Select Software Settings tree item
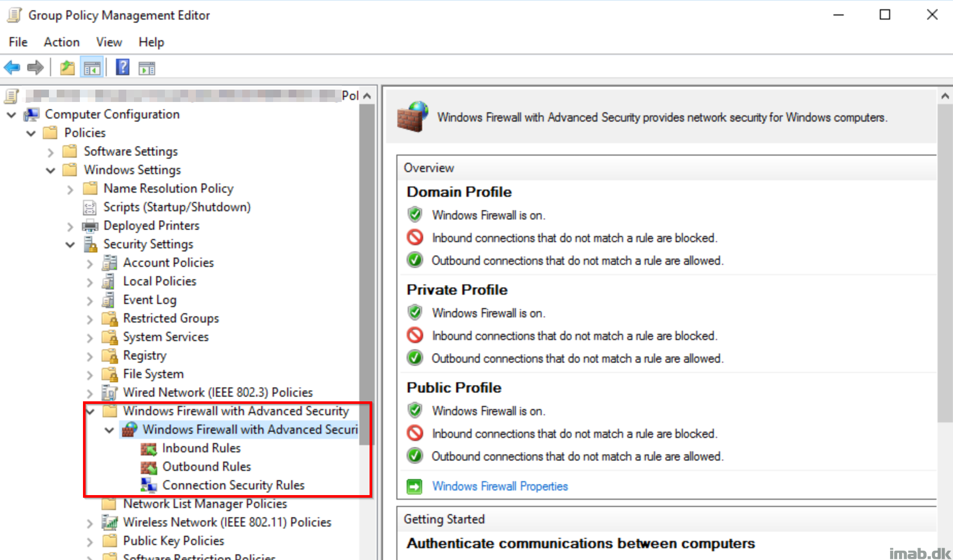 [131, 151]
